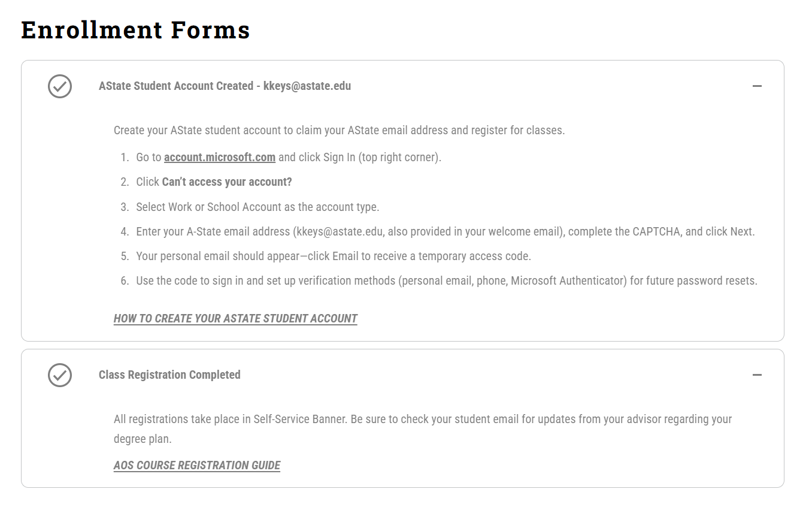Click the Class Registration Completed header title
Image resolution: width=812 pixels, height=510 pixels.
click(169, 375)
